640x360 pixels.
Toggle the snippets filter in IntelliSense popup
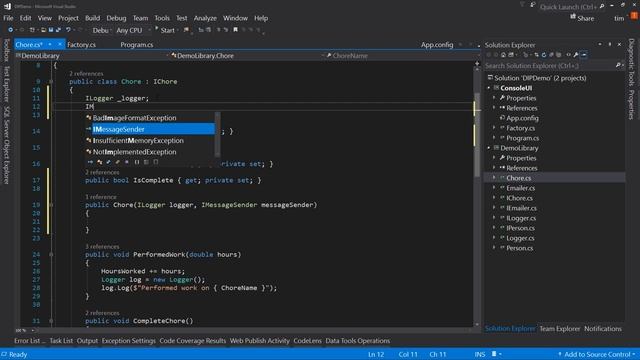click(x=156, y=162)
